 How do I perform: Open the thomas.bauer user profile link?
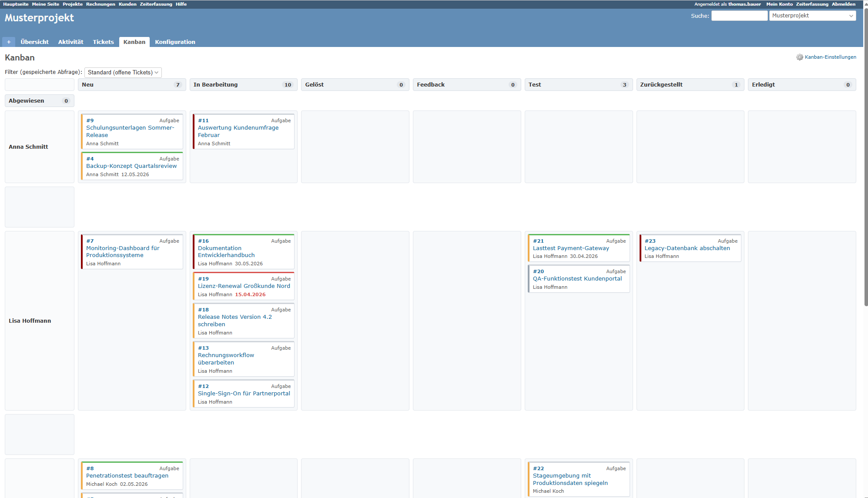click(x=744, y=4)
